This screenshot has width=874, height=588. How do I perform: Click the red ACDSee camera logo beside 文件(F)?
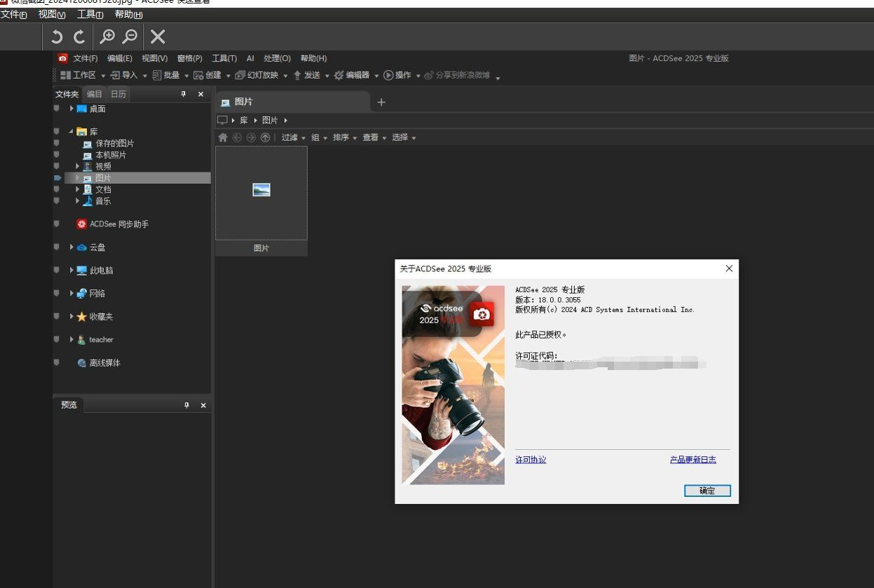(x=63, y=58)
